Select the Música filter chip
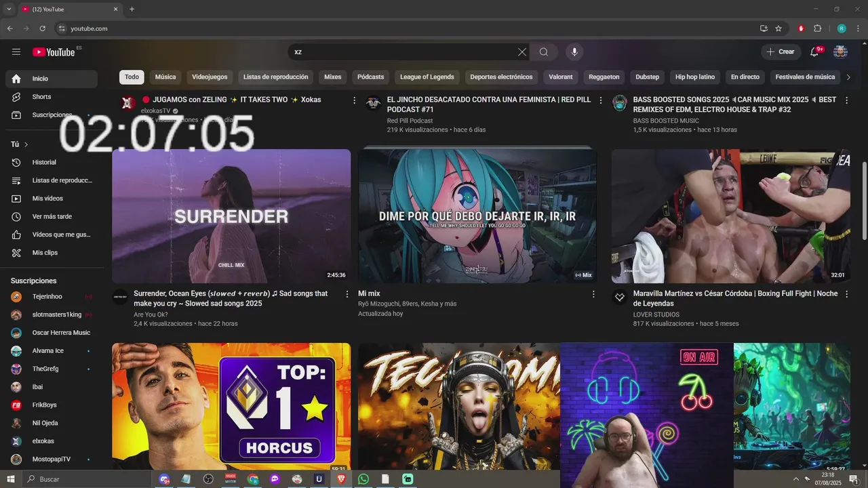 click(165, 77)
